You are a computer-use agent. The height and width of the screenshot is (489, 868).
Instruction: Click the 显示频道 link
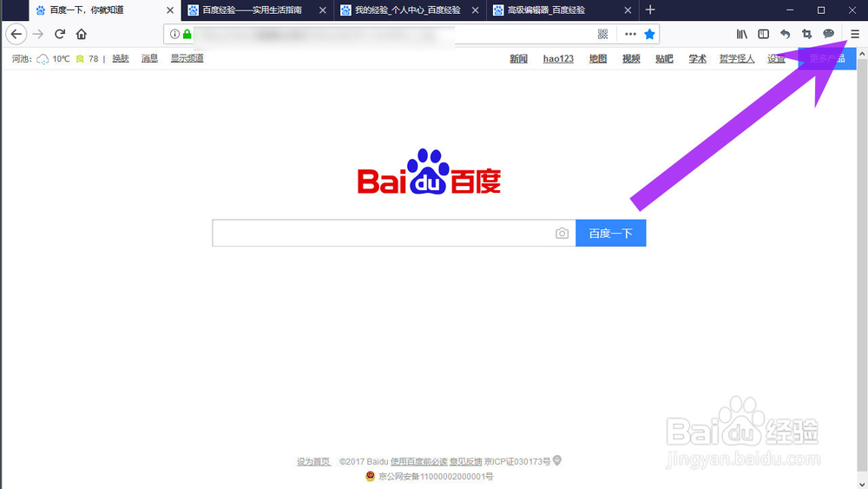(x=187, y=58)
